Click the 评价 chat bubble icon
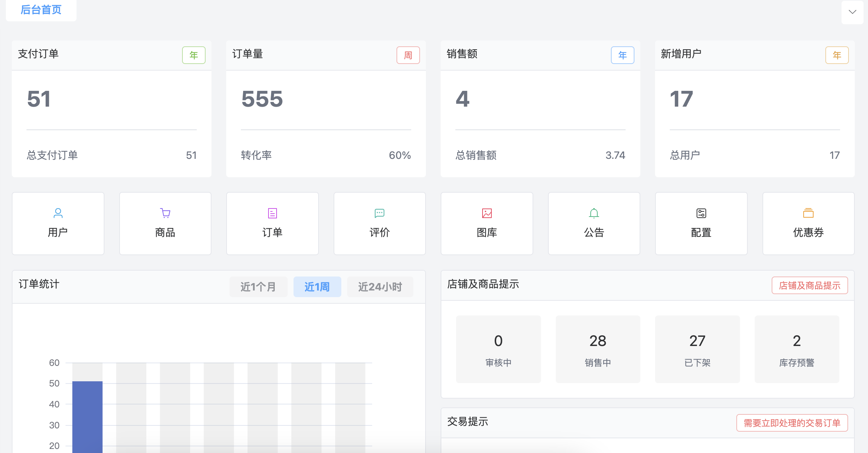This screenshot has width=868, height=453. pyautogui.click(x=380, y=213)
